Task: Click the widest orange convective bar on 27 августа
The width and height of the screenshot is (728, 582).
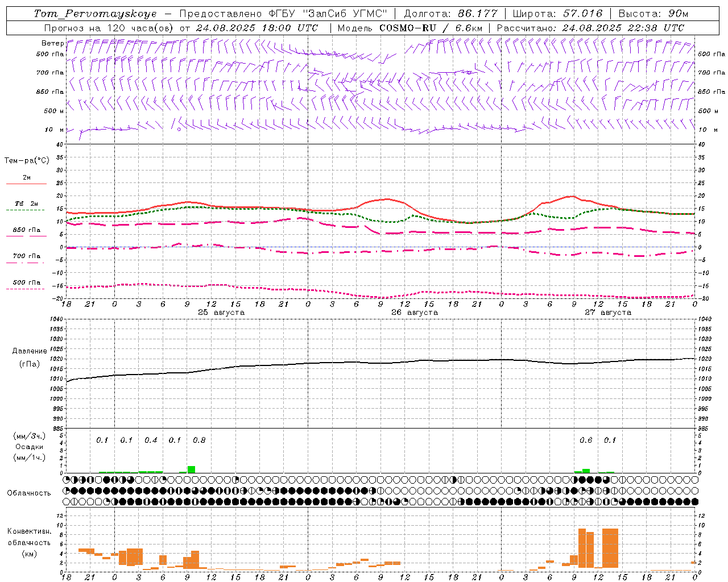Action: (610, 548)
